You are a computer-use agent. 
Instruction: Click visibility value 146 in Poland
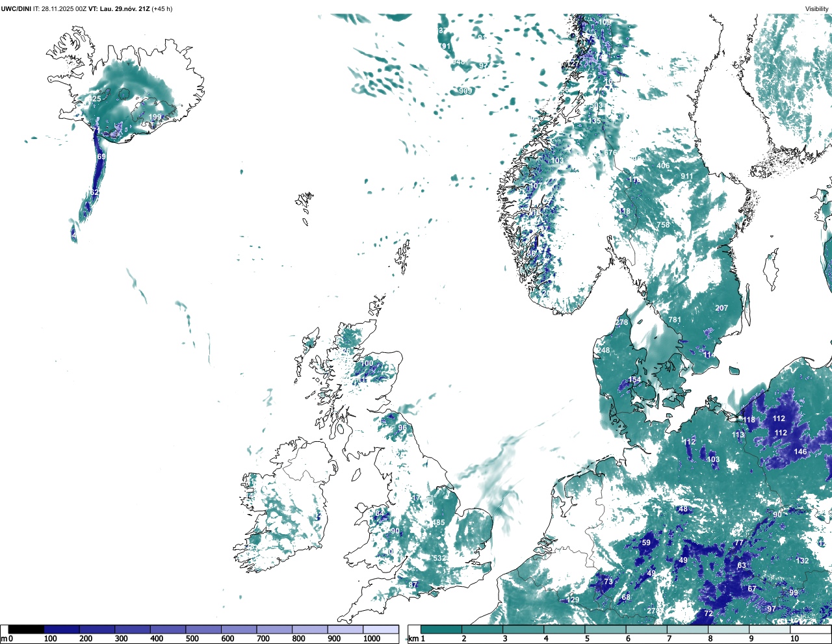800,452
